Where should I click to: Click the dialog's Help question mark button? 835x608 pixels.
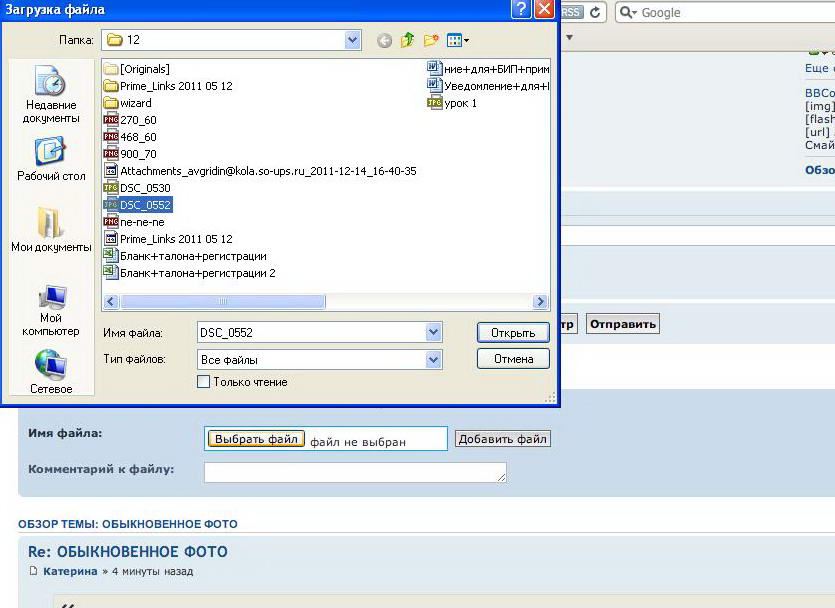pyautogui.click(x=520, y=10)
